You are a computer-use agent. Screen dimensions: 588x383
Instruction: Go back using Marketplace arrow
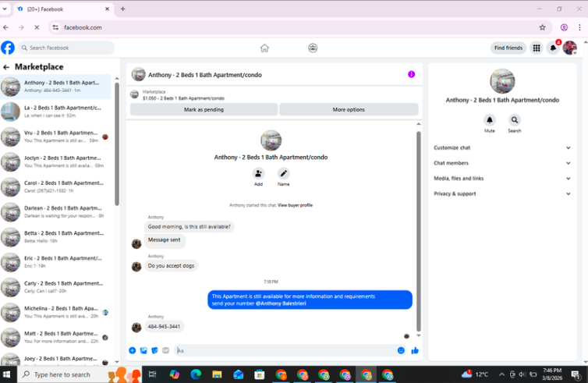pos(6,67)
